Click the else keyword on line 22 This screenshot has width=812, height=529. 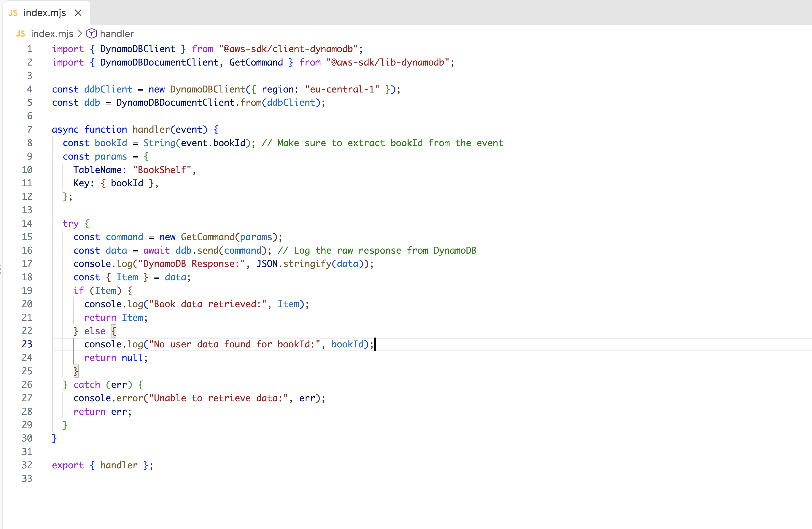pos(95,331)
